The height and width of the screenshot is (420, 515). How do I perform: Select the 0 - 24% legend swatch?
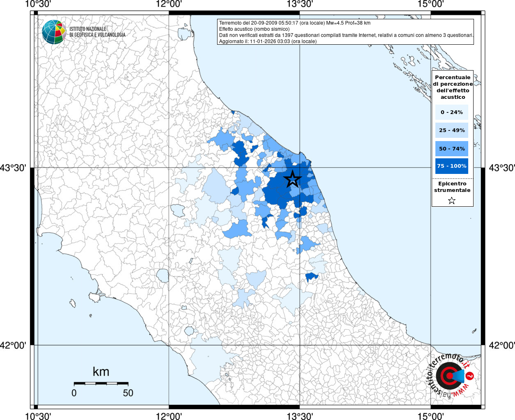(x=451, y=112)
